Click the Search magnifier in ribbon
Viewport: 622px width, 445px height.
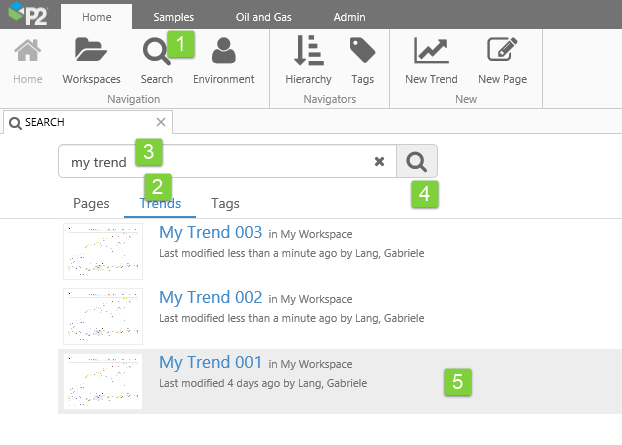click(156, 52)
